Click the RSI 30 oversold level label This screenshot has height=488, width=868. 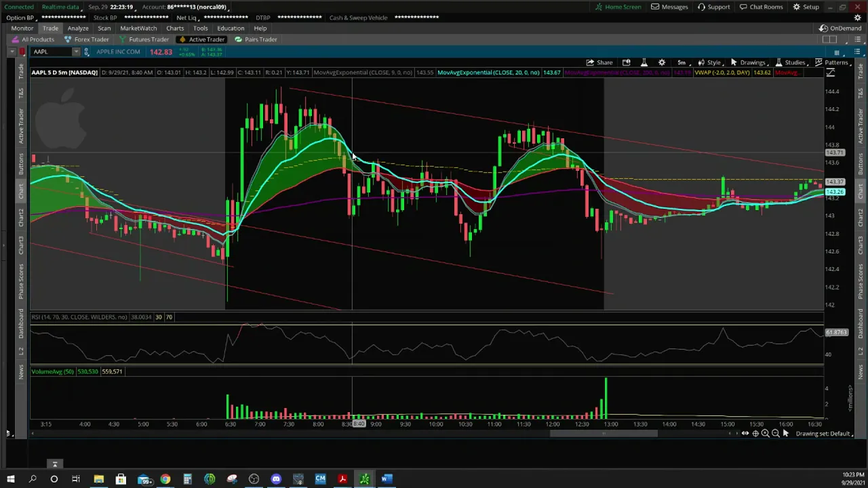pos(158,317)
